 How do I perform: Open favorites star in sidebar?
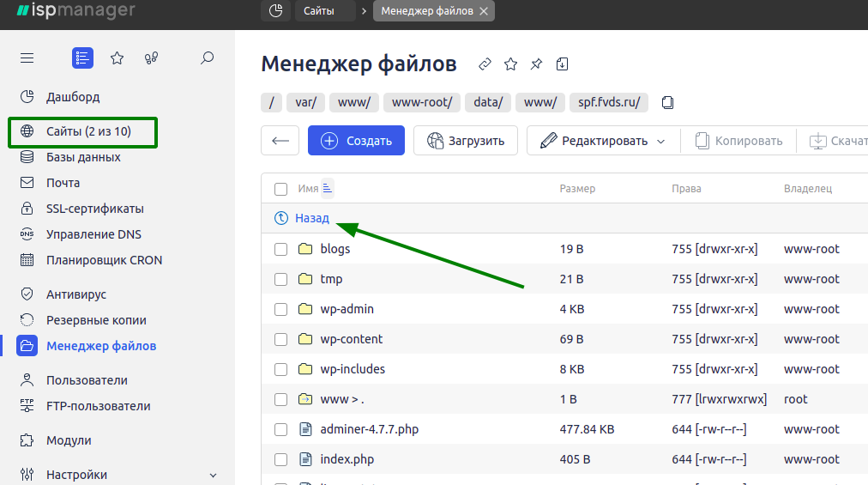(117, 58)
